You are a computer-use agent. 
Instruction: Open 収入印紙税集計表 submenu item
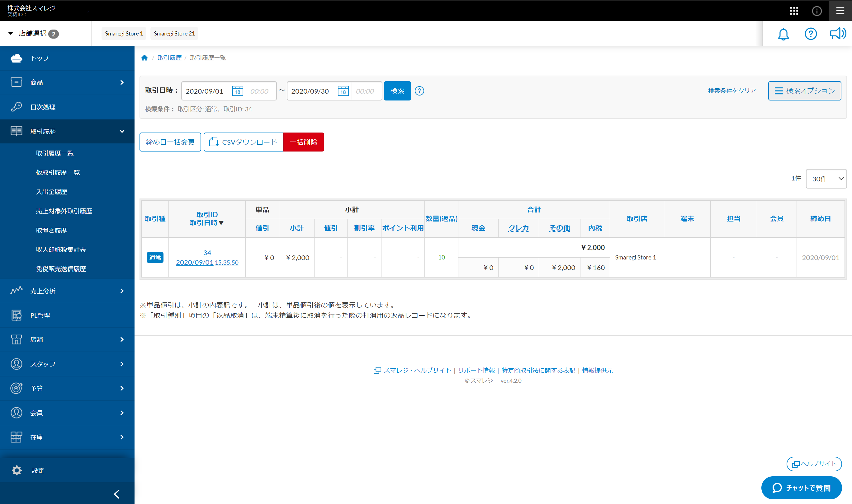(61, 250)
